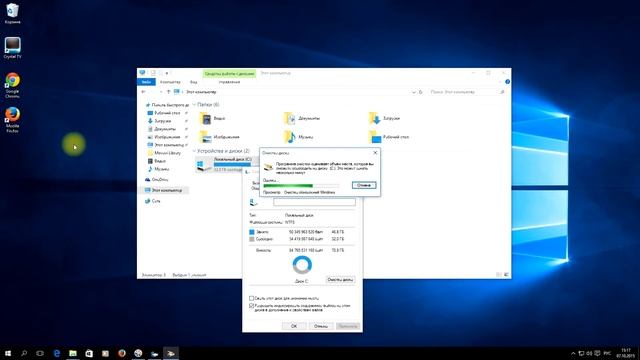Open the Файл ribbon tab

click(146, 82)
